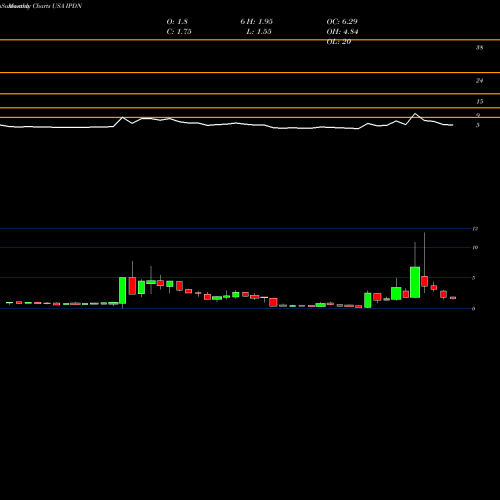
Task: Select the "OH: 4.84" readout
Action: coord(342,31)
